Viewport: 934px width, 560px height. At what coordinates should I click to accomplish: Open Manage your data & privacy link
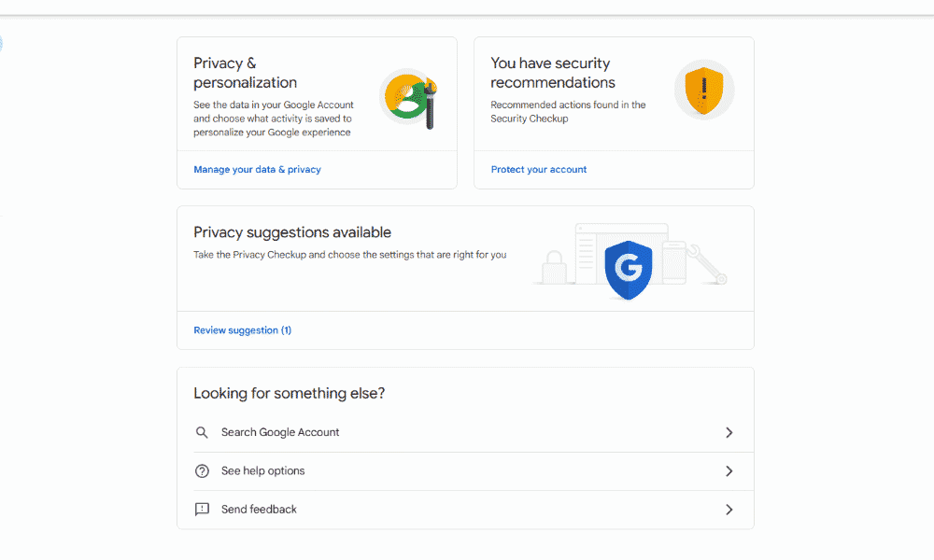(257, 170)
